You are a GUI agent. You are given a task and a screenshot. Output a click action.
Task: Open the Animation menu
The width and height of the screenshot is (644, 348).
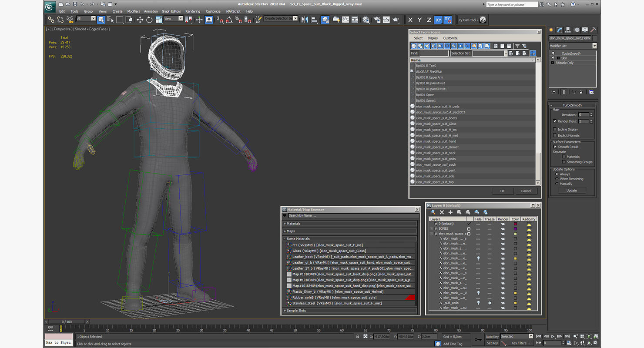tap(151, 11)
